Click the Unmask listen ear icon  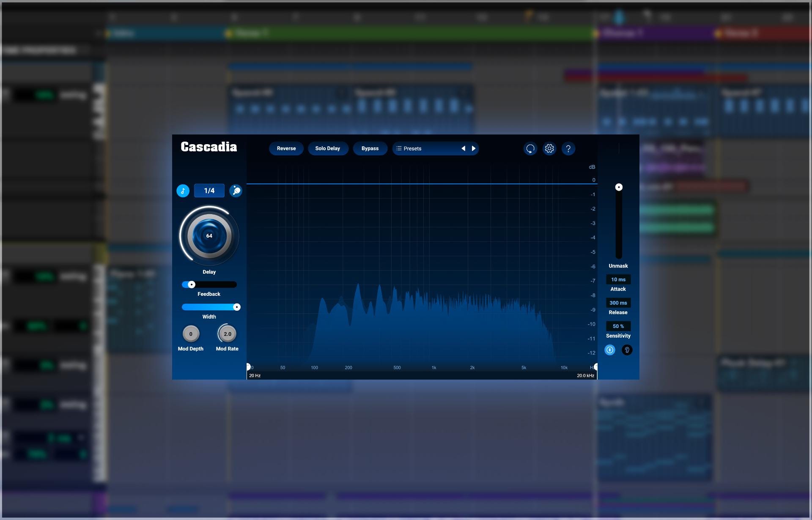click(627, 350)
